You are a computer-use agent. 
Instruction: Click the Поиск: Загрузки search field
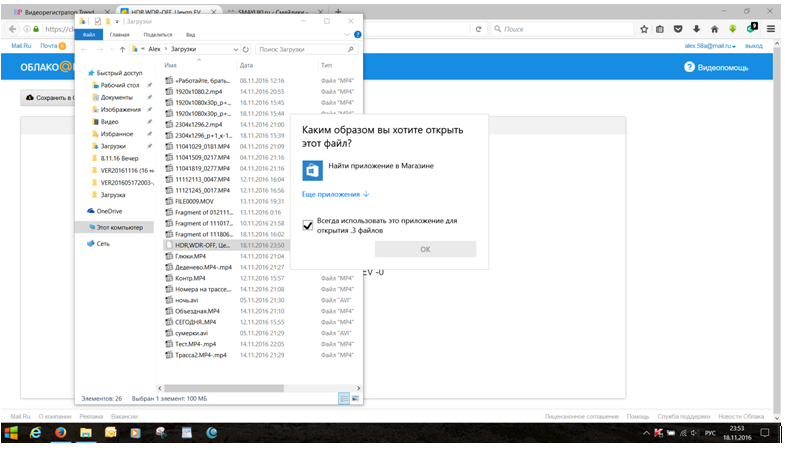coord(300,48)
